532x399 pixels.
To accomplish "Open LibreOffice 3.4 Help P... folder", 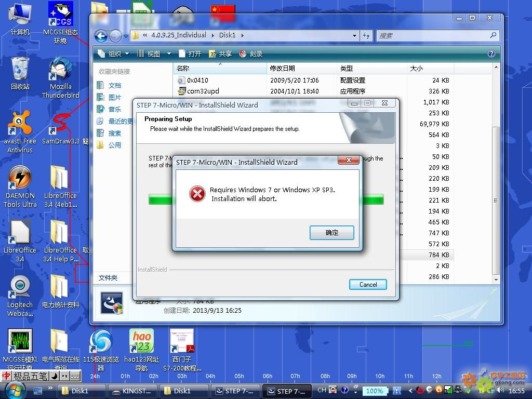I will pyautogui.click(x=60, y=241).
